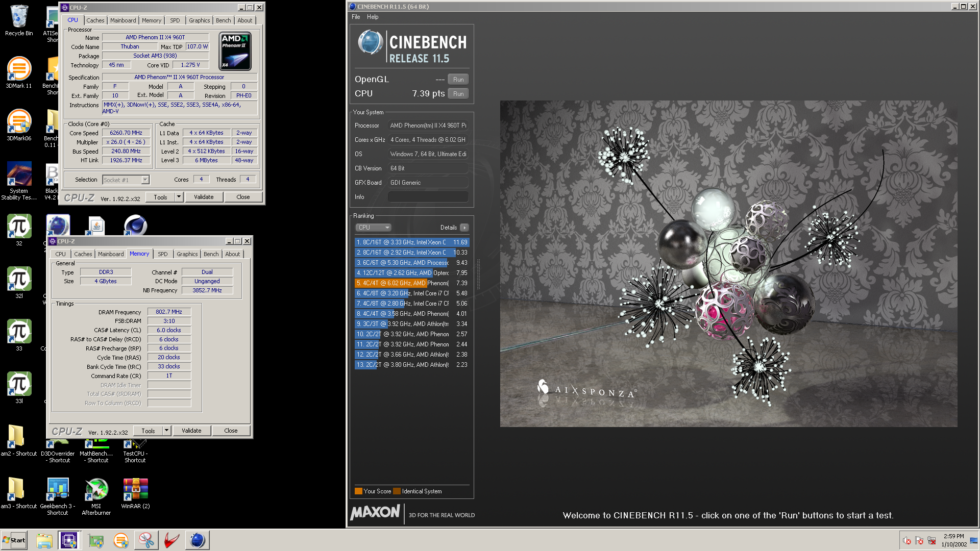Switch to CPU-Z taskbar button
Screen dimensions: 980x551
pyautogui.click(x=68, y=540)
